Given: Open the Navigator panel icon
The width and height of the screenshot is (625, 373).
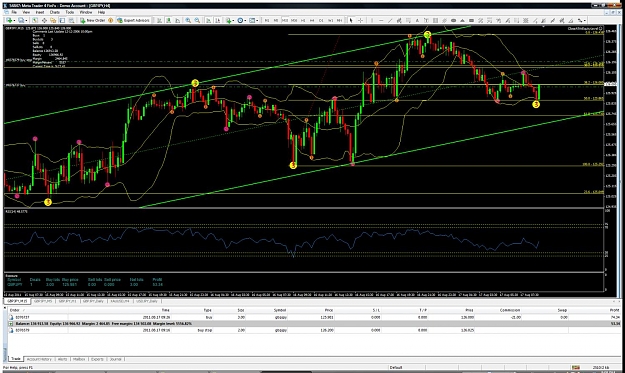Looking at the screenshot, I should (x=53, y=20).
